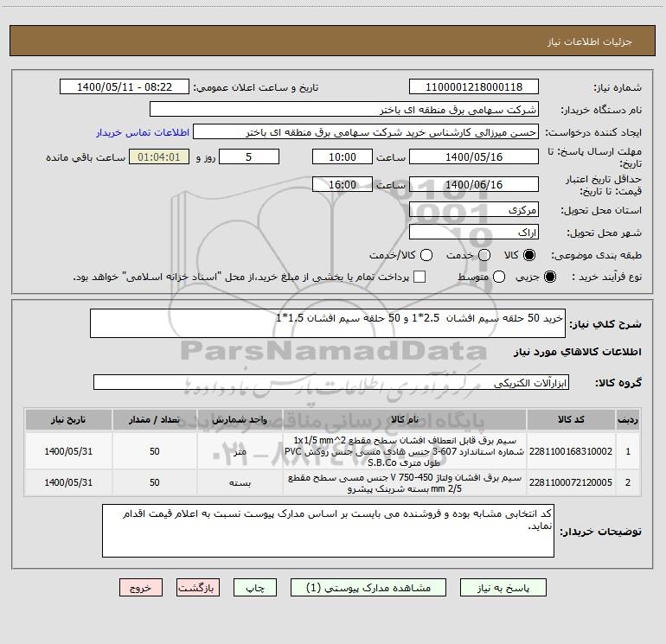Click the buyer notes text area
The height and width of the screenshot is (644, 666).
click(x=328, y=531)
